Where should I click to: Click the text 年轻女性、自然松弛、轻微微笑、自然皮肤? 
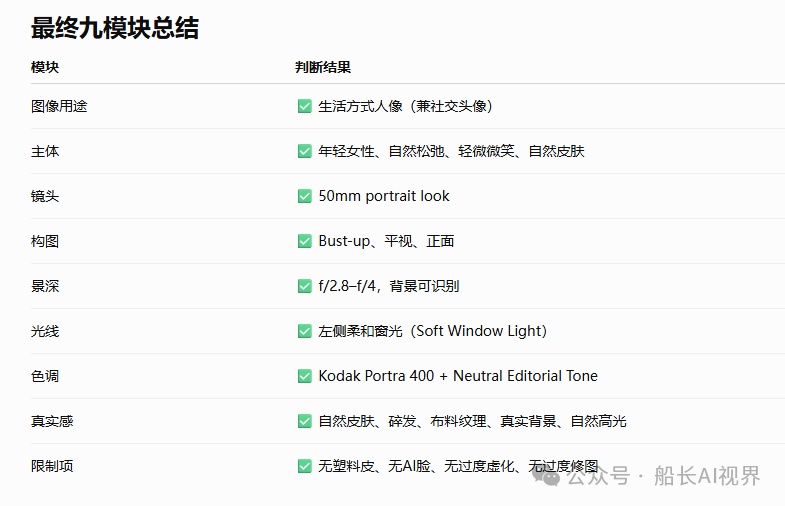(452, 151)
